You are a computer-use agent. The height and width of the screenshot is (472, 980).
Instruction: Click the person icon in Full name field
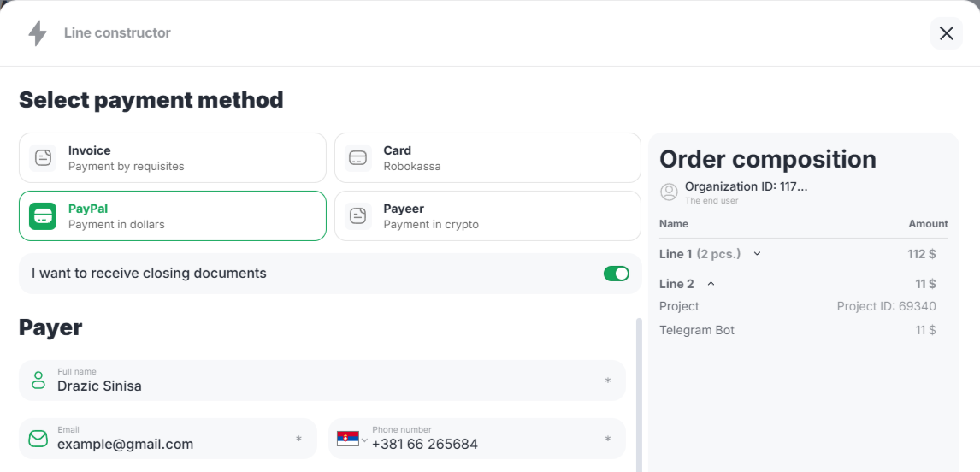click(x=38, y=381)
